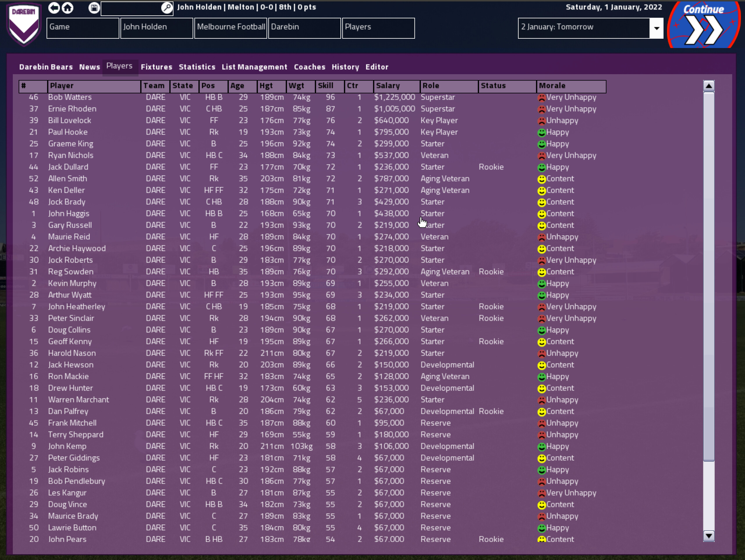Open the Editor tab
The image size is (745, 560).
(x=377, y=67)
